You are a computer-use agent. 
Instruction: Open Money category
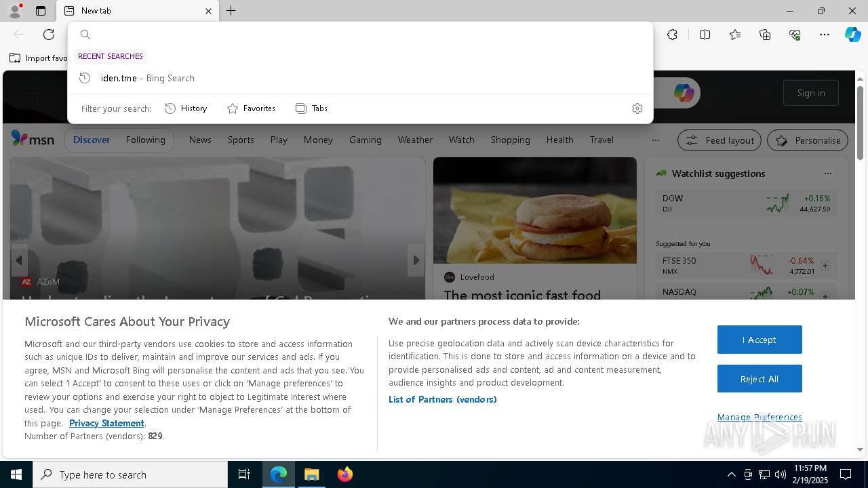(x=318, y=140)
